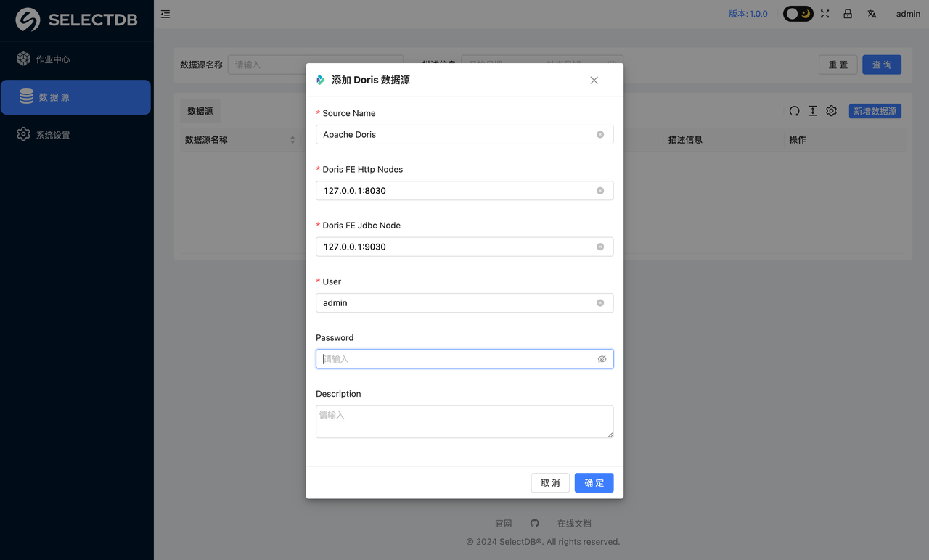Click the 确定 button

coord(594,483)
